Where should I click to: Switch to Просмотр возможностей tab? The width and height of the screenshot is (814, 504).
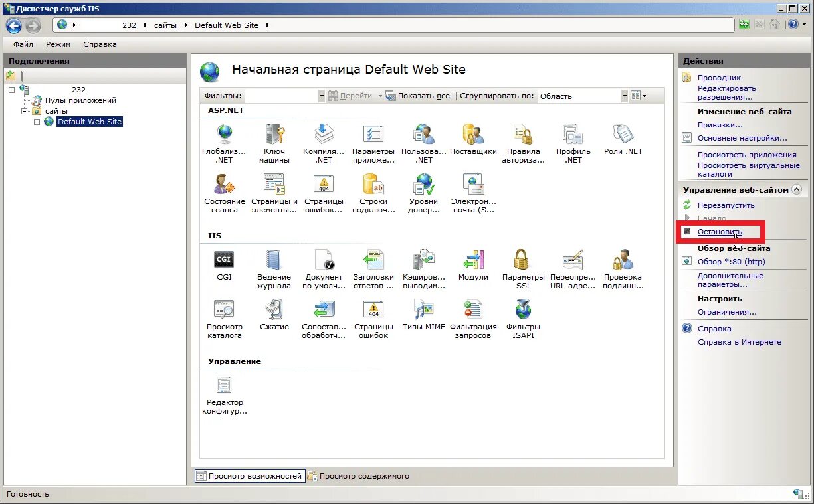coord(249,476)
